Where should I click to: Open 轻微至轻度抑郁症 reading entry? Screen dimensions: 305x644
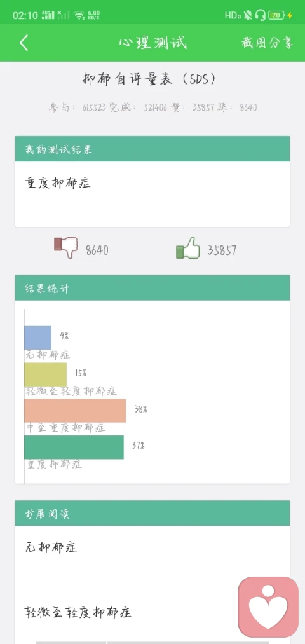[x=78, y=612]
